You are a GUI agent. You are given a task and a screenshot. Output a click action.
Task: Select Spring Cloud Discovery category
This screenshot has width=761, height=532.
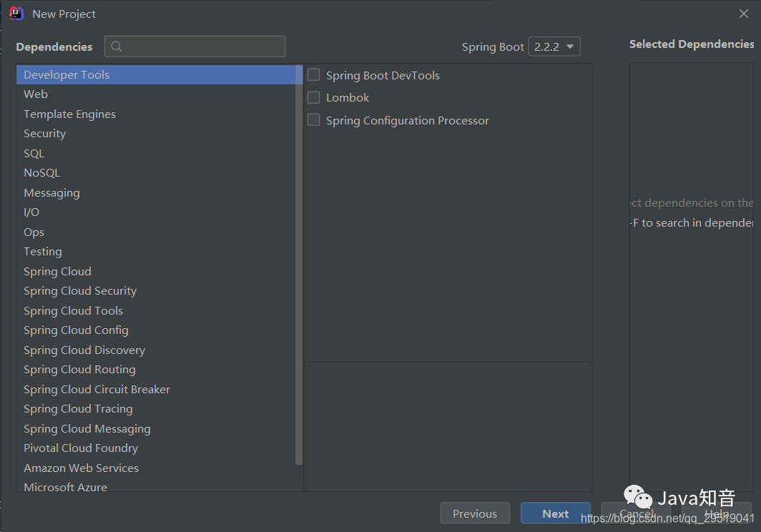pos(156,350)
